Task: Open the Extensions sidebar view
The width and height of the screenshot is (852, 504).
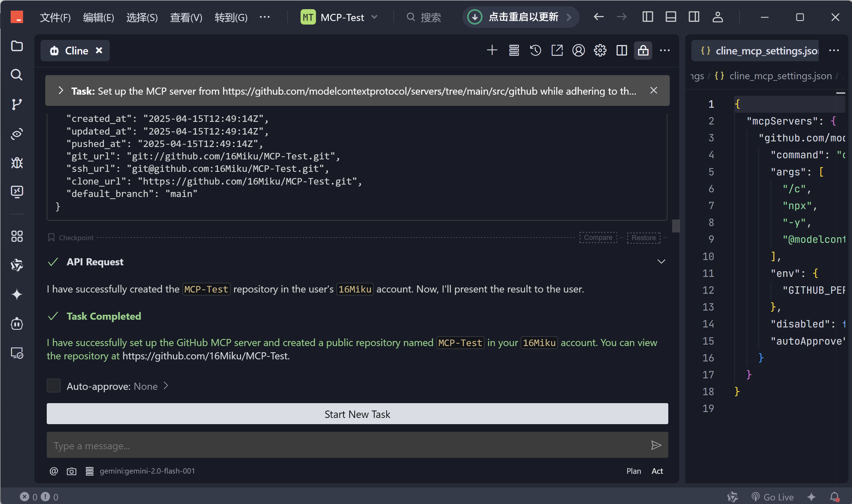Action: pos(17,236)
